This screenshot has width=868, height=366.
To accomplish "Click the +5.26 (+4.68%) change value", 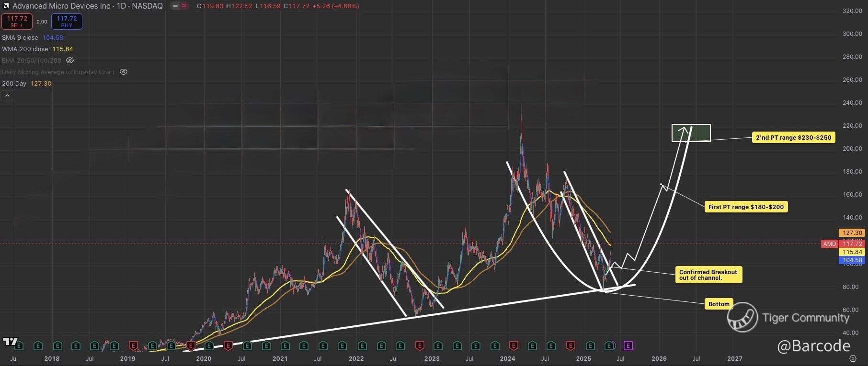I will tap(335, 6).
